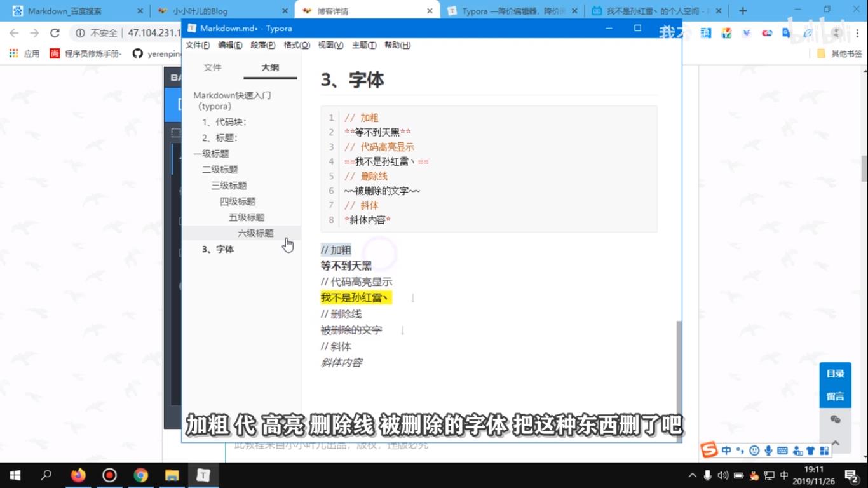The width and height of the screenshot is (868, 488).
Task: Open the 主题(T) menu in Typora
Action: click(364, 45)
